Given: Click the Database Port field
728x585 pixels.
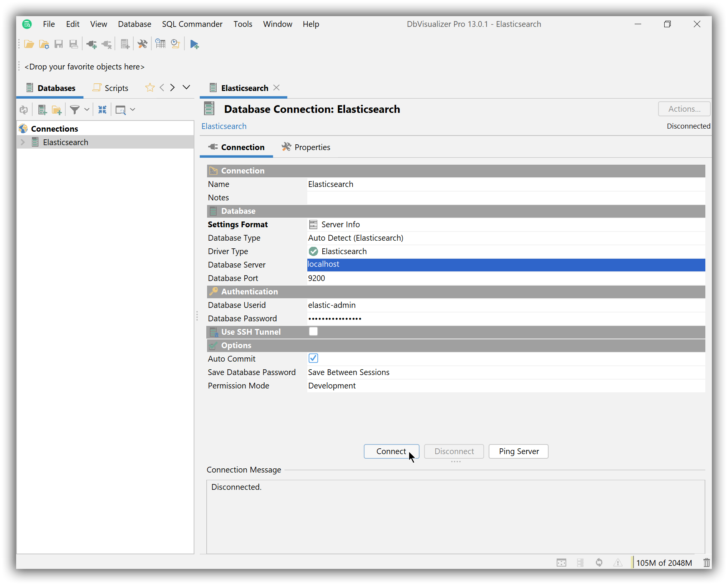Looking at the screenshot, I should pyautogui.click(x=506, y=278).
